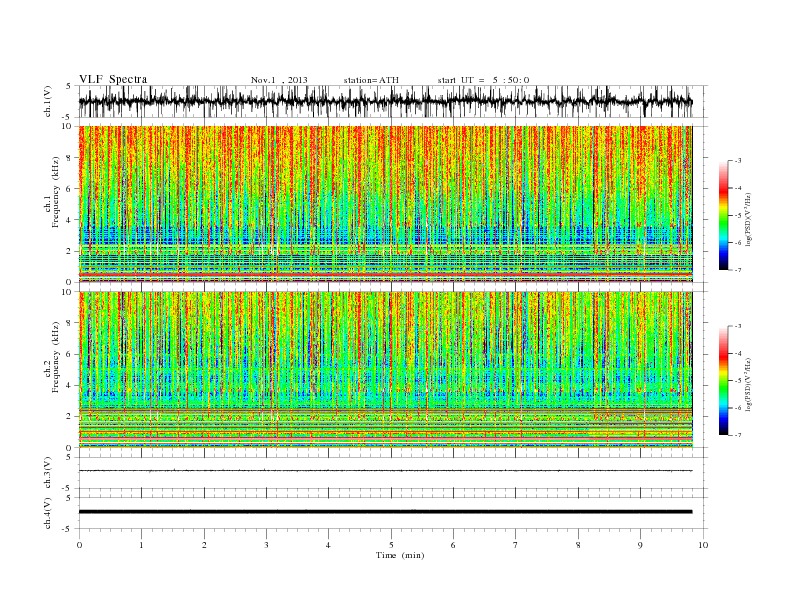This screenshot has width=792, height=612.
Task: Click the "7" tick on the time axis
Action: pos(516,545)
